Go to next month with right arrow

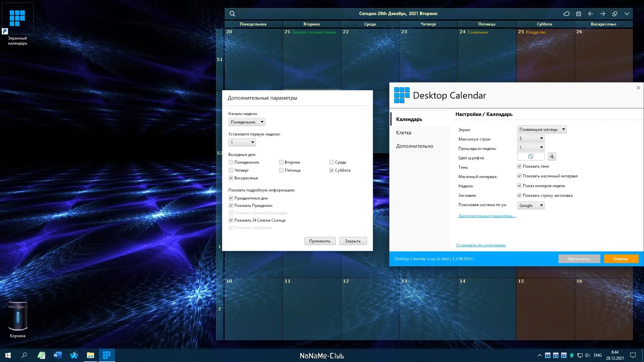point(603,14)
